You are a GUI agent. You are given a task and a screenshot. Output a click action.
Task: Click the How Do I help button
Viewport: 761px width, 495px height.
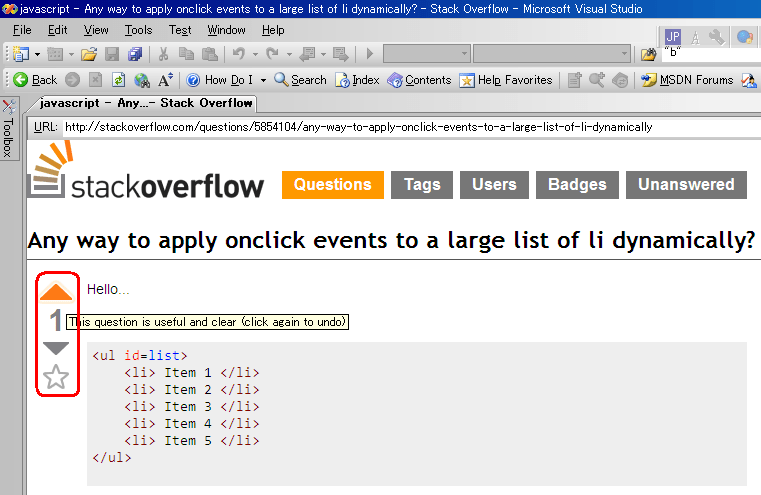pyautogui.click(x=220, y=80)
